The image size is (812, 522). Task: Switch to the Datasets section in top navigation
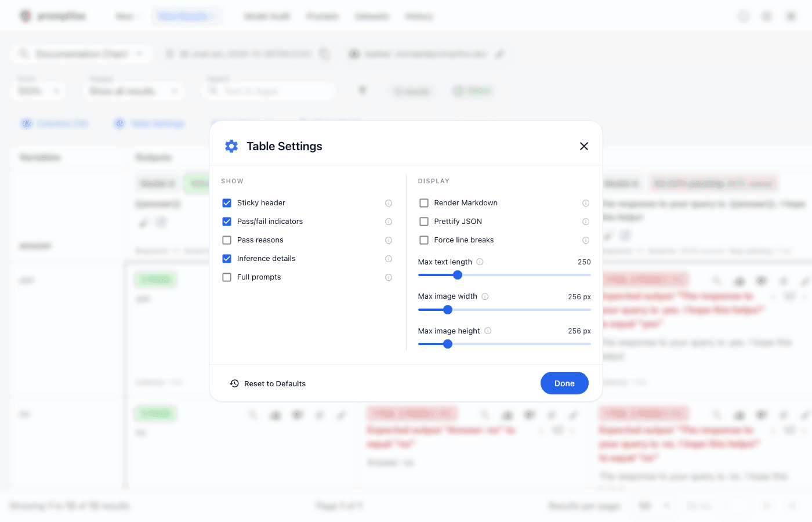click(x=372, y=16)
